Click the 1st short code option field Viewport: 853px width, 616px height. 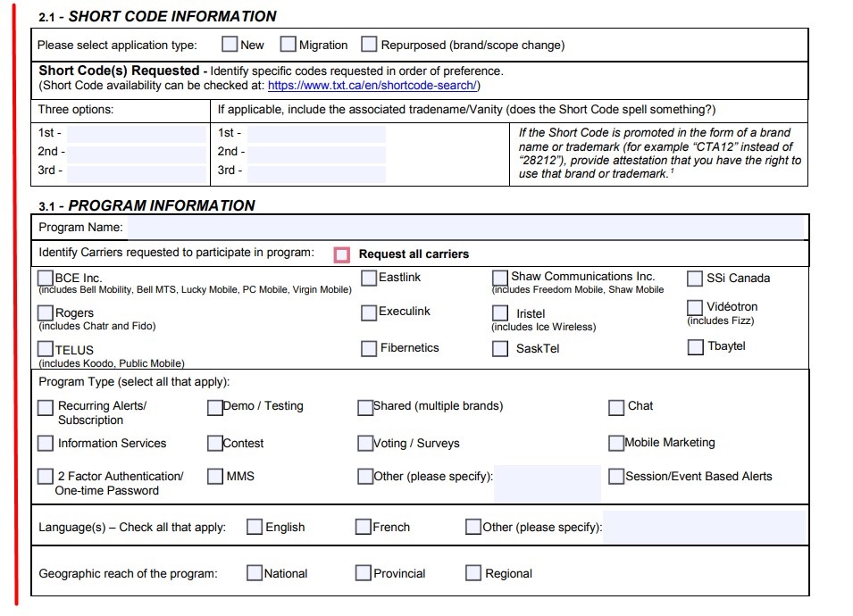(137, 134)
